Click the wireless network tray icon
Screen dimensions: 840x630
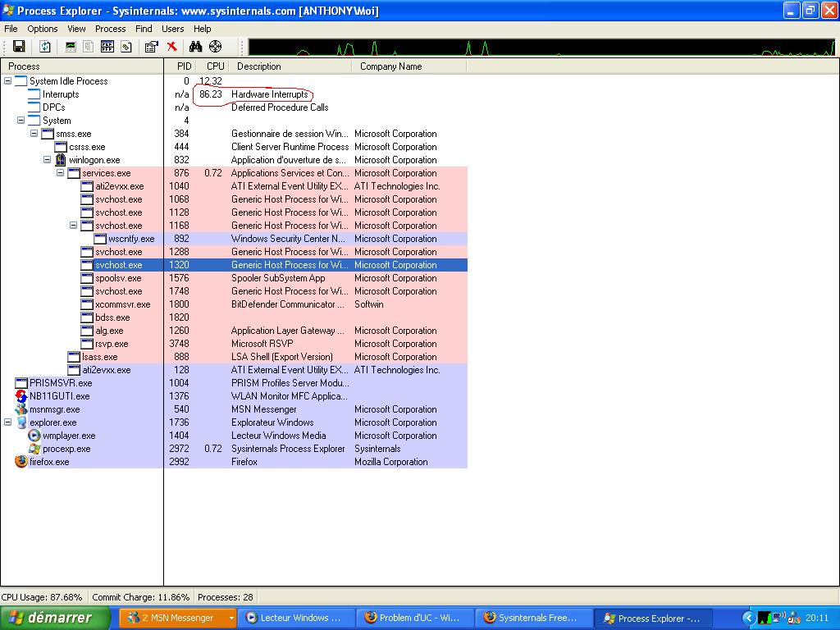pyautogui.click(x=779, y=618)
